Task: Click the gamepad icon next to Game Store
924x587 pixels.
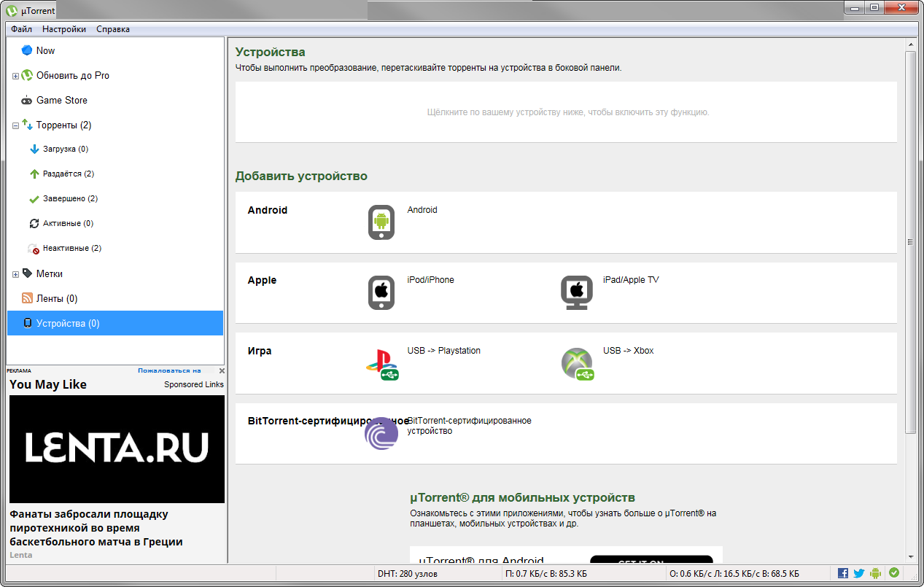Action: pyautogui.click(x=27, y=101)
